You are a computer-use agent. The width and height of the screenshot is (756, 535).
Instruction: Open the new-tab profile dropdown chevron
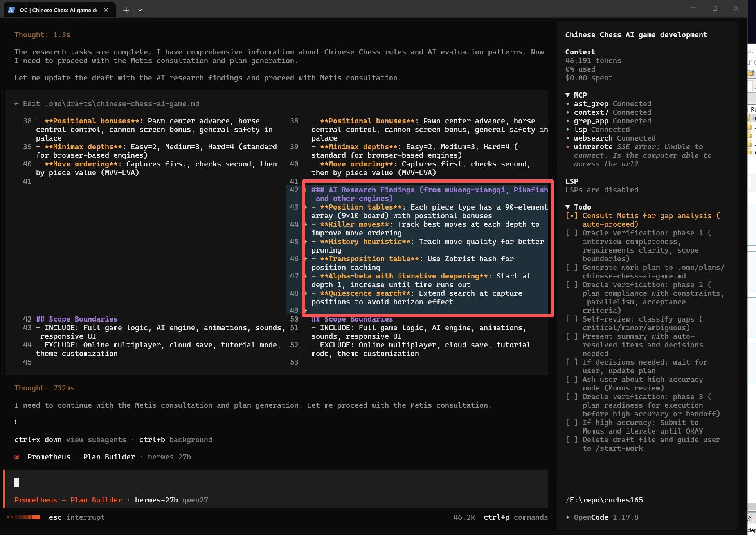coord(140,10)
